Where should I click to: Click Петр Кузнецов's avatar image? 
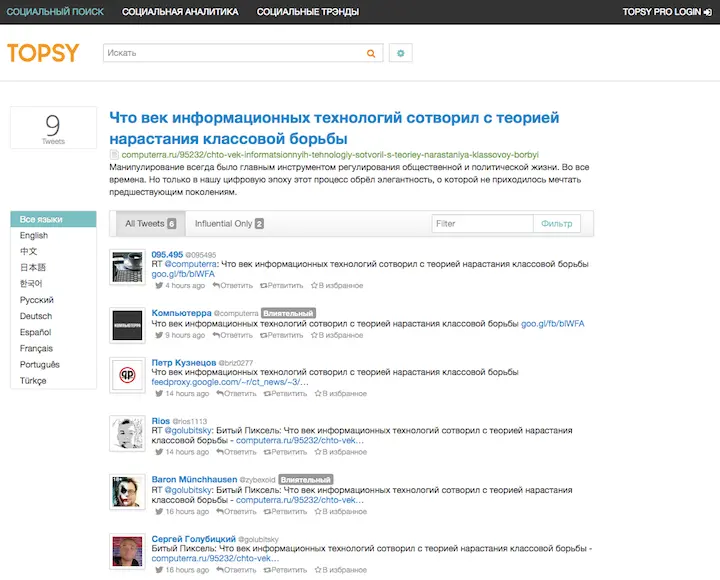126,376
